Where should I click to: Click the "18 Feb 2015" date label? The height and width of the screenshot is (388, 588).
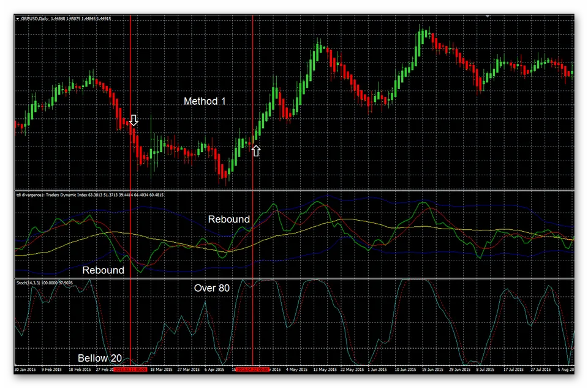[80, 370]
